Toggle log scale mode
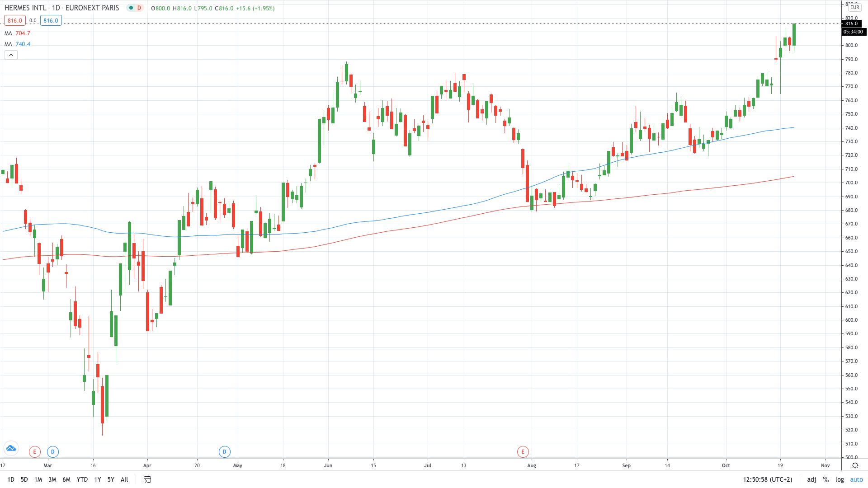 (x=840, y=479)
